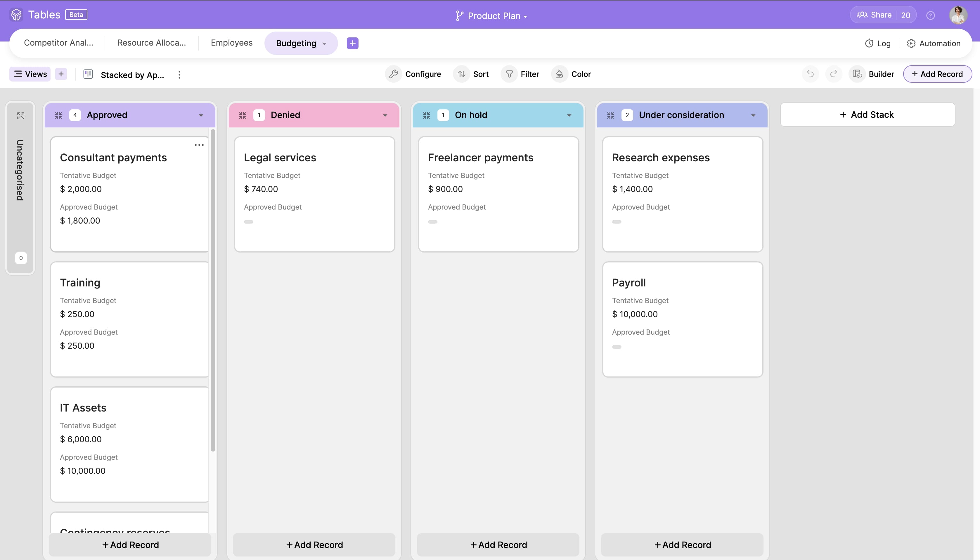This screenshot has height=560, width=980.
Task: Open the Competitor Analysis tab
Action: click(58, 43)
